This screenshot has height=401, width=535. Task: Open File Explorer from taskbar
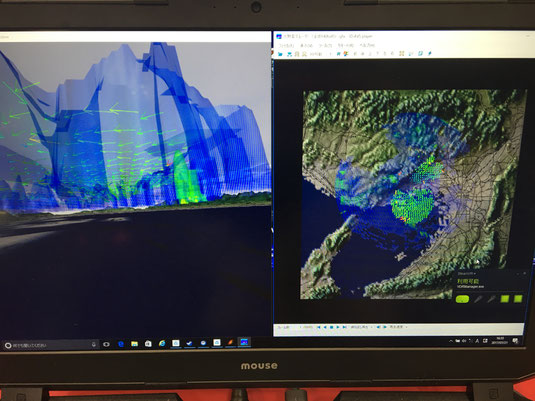[134, 344]
